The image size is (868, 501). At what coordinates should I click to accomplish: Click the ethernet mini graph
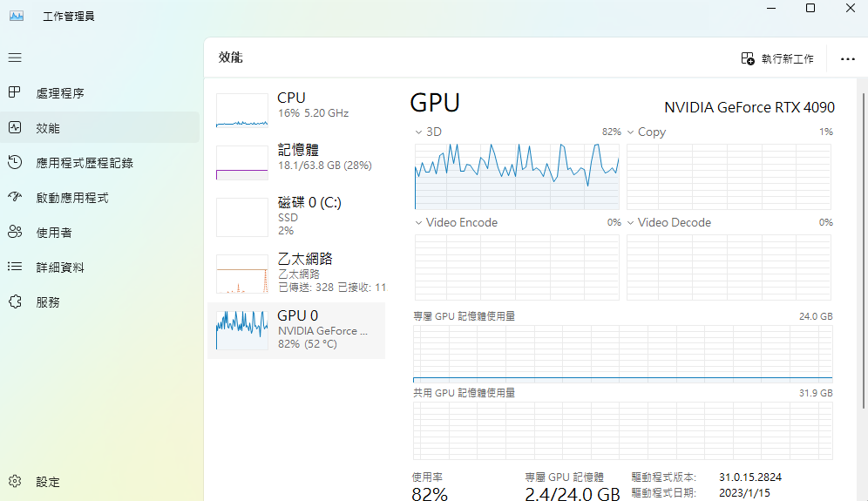(242, 274)
